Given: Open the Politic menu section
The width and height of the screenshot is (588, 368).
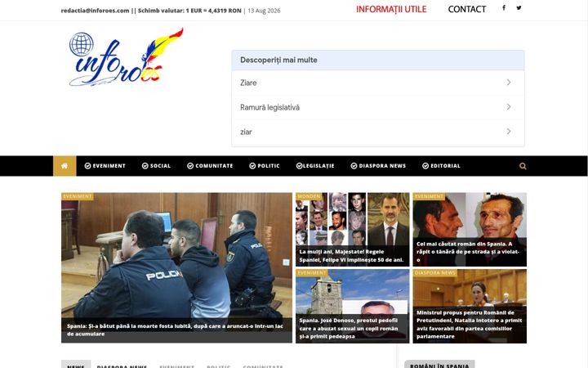Looking at the screenshot, I should (265, 166).
